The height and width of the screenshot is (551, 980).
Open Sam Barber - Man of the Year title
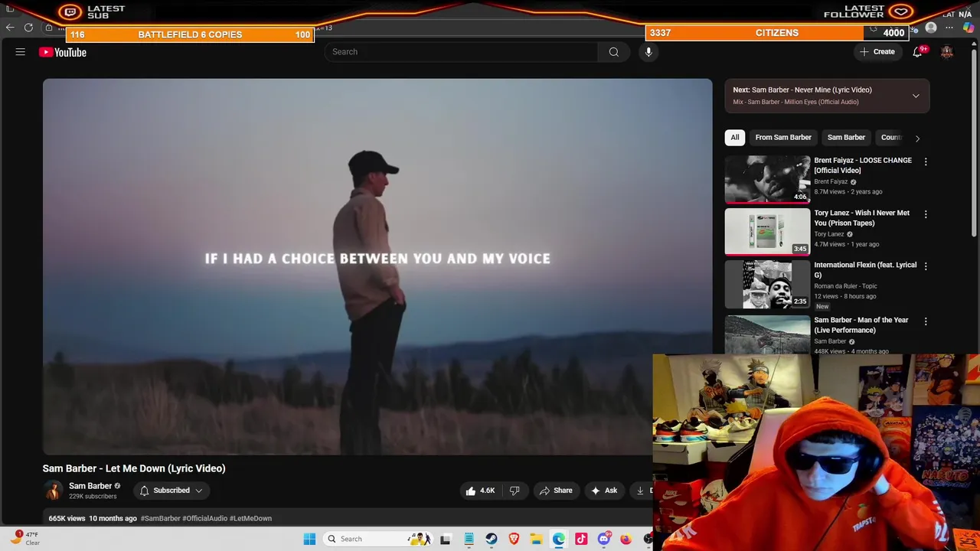tap(861, 325)
